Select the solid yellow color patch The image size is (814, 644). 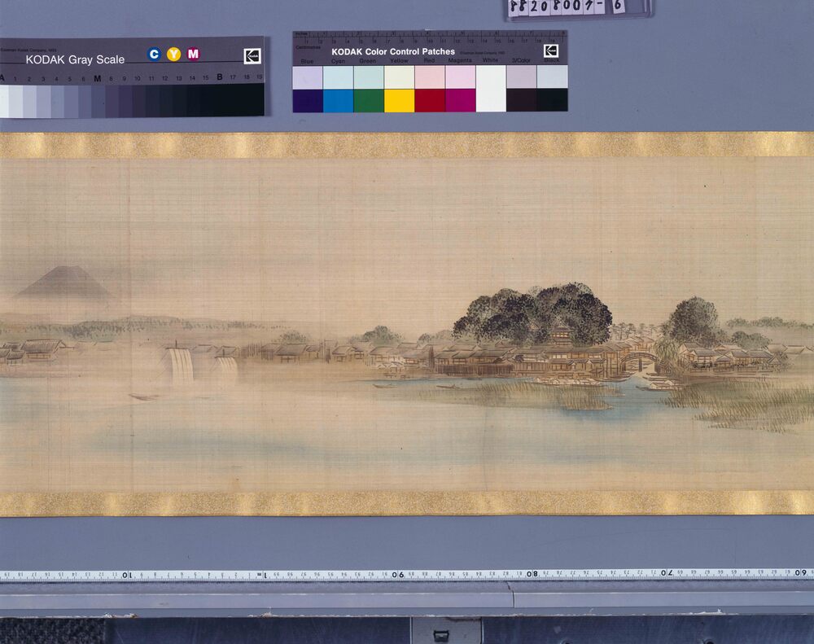point(399,101)
